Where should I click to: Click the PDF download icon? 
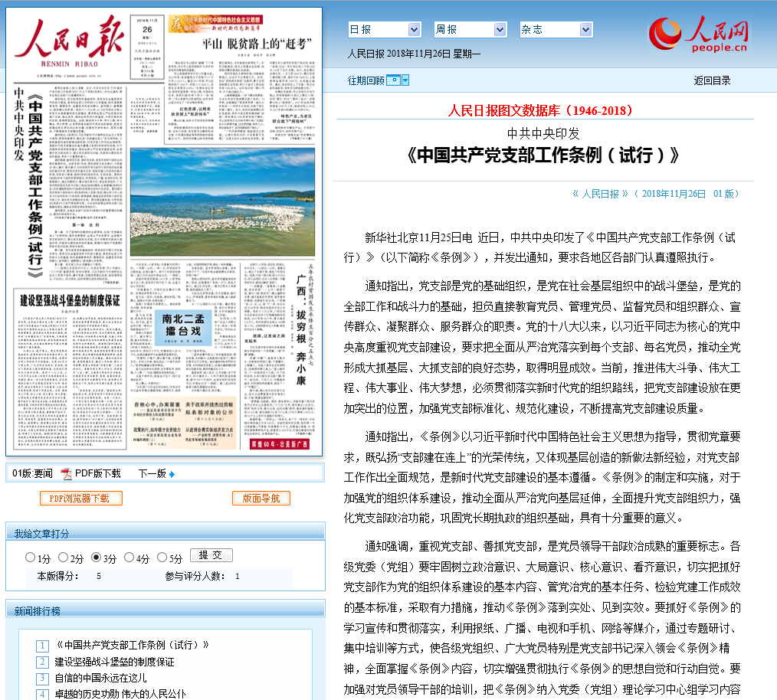click(x=67, y=474)
